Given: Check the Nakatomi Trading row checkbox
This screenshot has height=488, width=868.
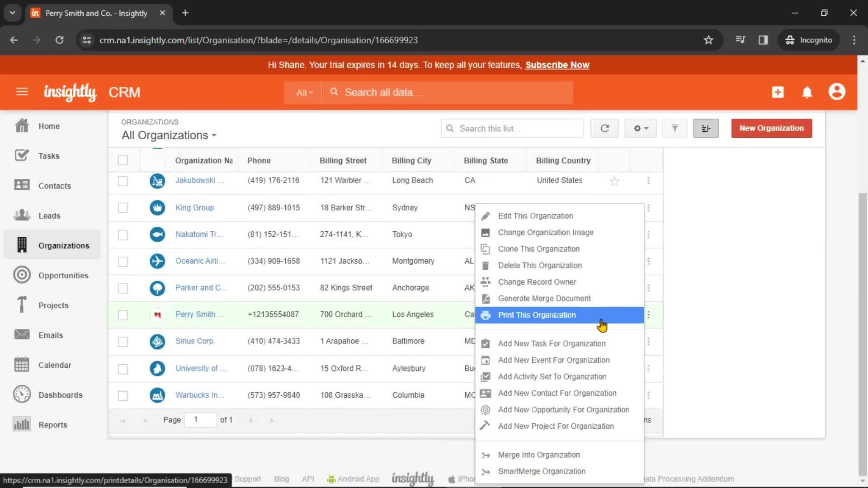Looking at the screenshot, I should (123, 235).
